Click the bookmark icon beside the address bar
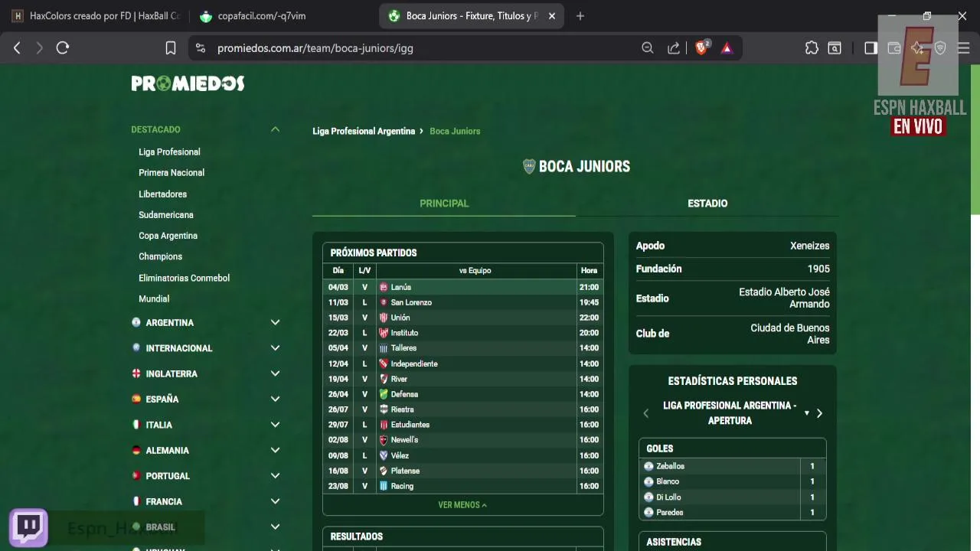This screenshot has width=980, height=551. coord(171,48)
